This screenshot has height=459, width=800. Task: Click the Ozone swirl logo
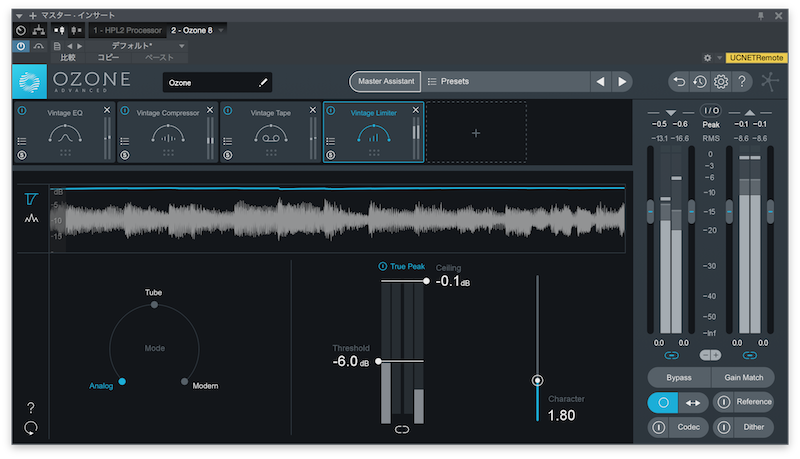(x=30, y=82)
